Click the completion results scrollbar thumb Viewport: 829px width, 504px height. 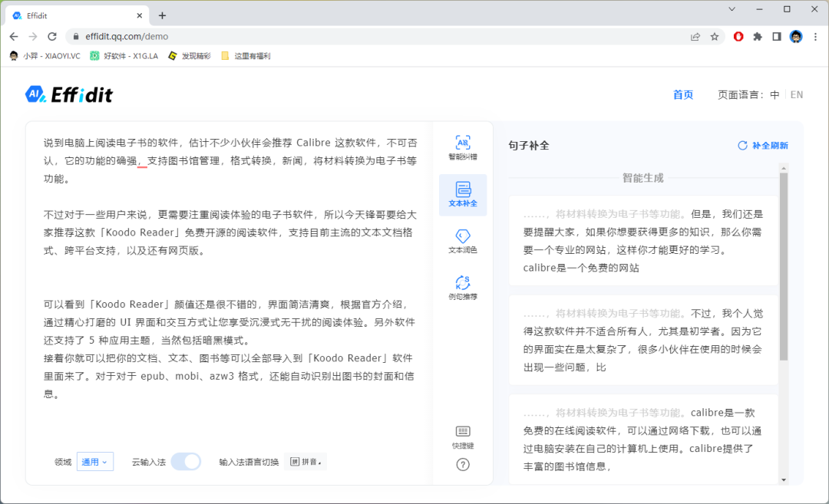(783, 265)
